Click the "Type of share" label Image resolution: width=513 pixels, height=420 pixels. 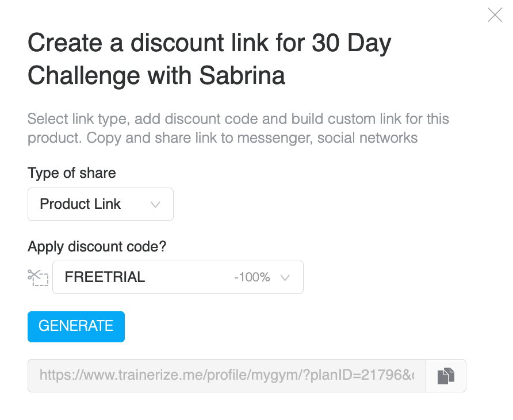(x=72, y=173)
